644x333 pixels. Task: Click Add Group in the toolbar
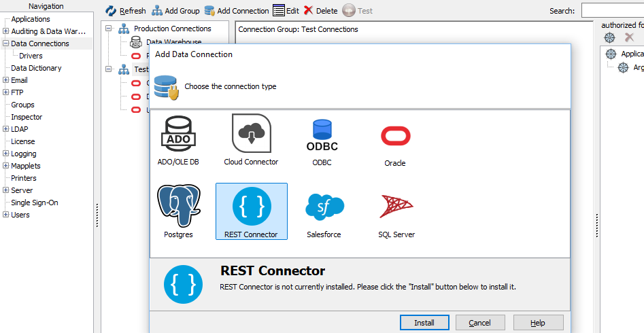[175, 11]
